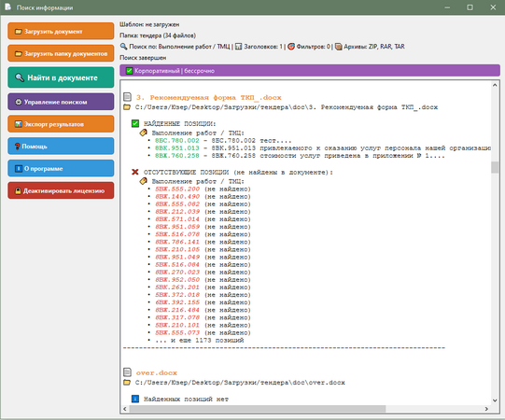Click 'Деактивировать лицензию' button
The image size is (505, 420).
61,190
